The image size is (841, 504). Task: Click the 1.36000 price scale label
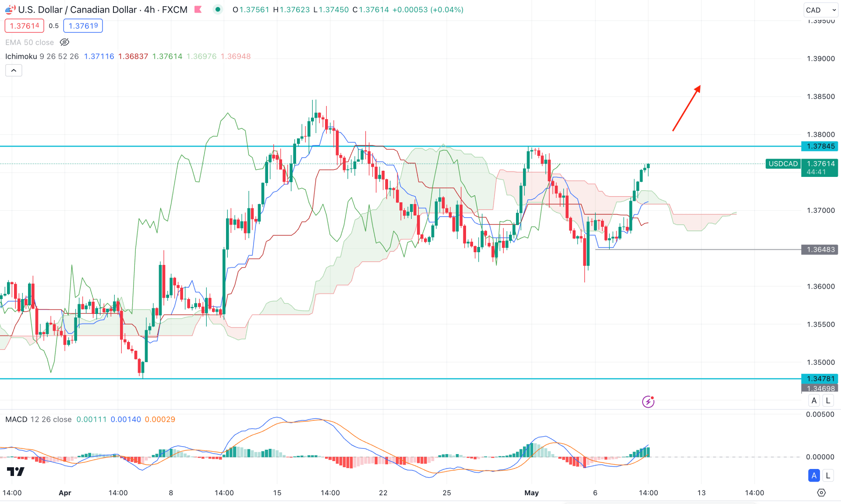(821, 286)
